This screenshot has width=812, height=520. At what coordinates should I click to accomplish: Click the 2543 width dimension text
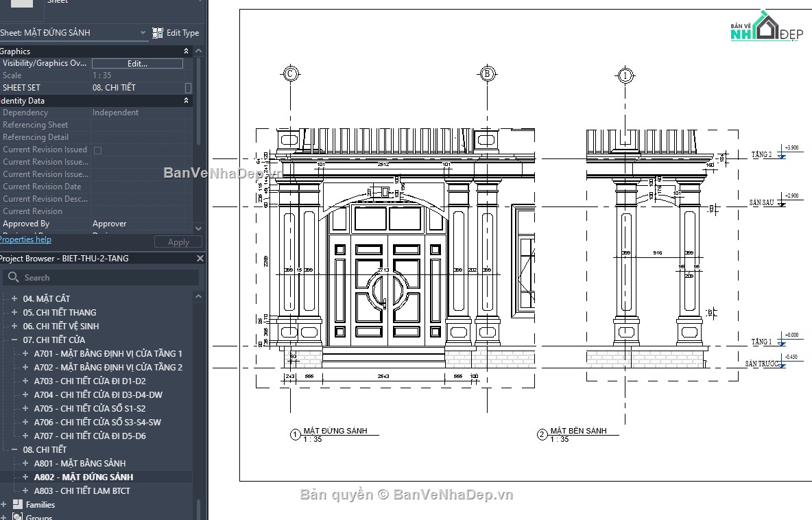(383, 377)
